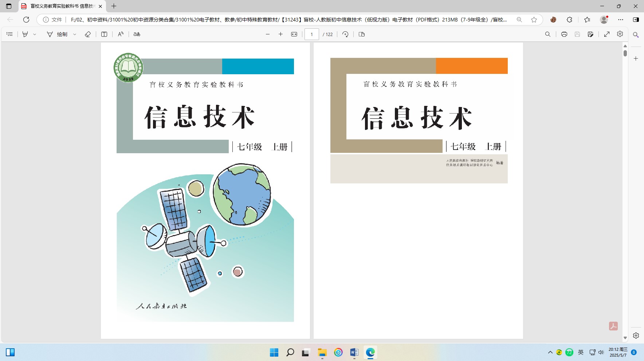Click the page number input box
Screen dimensions: 644x361
tap(312, 34)
